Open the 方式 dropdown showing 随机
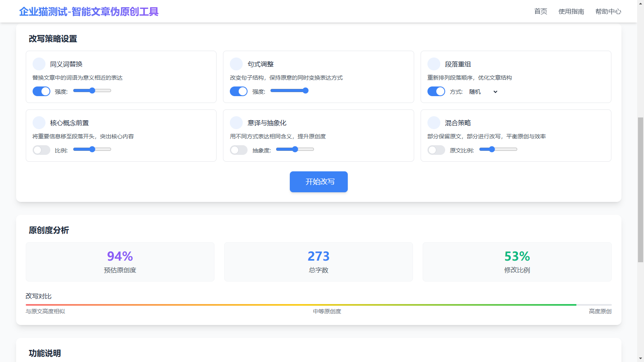The height and width of the screenshot is (362, 644). coord(483,92)
